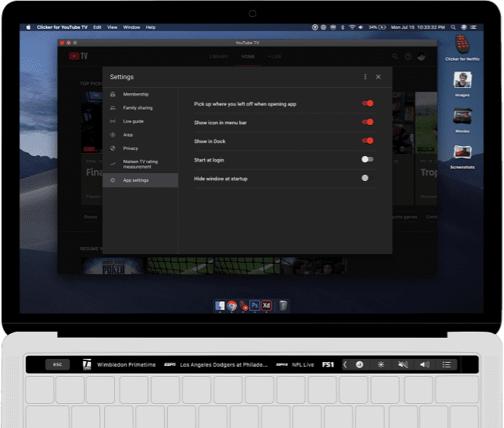Open Finder in Dock

click(x=220, y=305)
